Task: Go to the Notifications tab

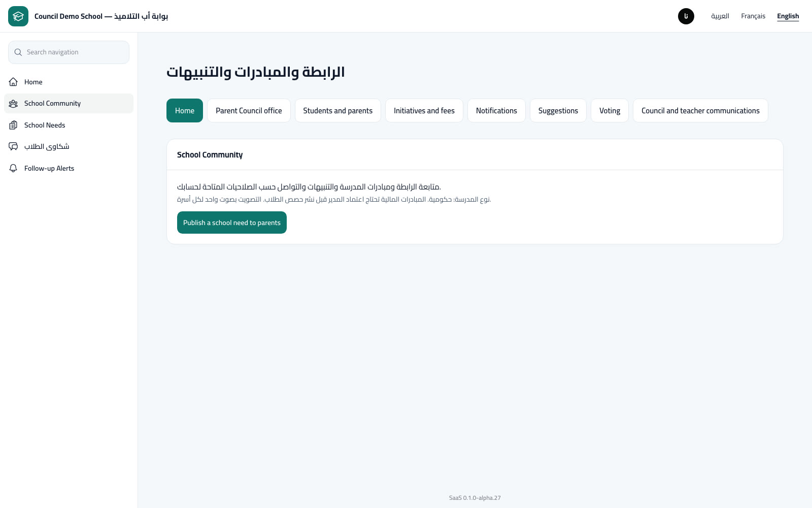Action: (496, 110)
